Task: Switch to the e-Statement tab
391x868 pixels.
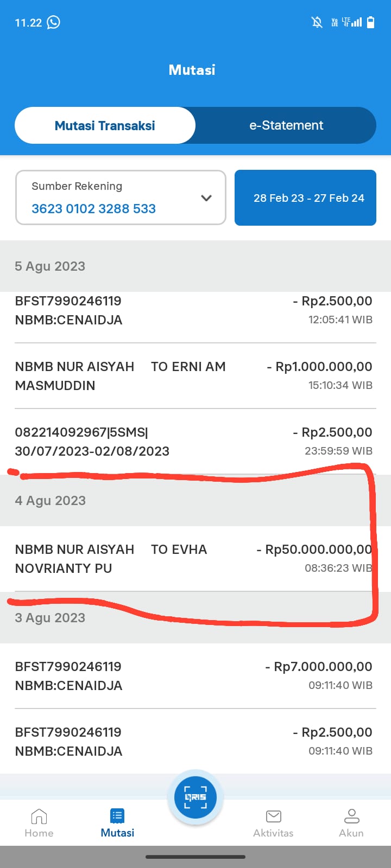Action: click(x=286, y=125)
